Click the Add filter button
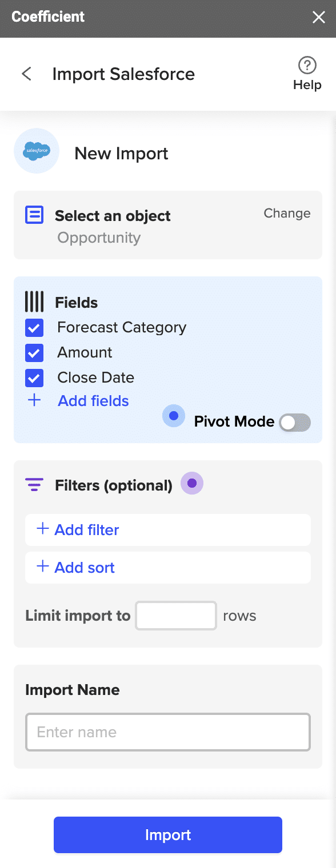This screenshot has height=868, width=336. click(x=168, y=530)
